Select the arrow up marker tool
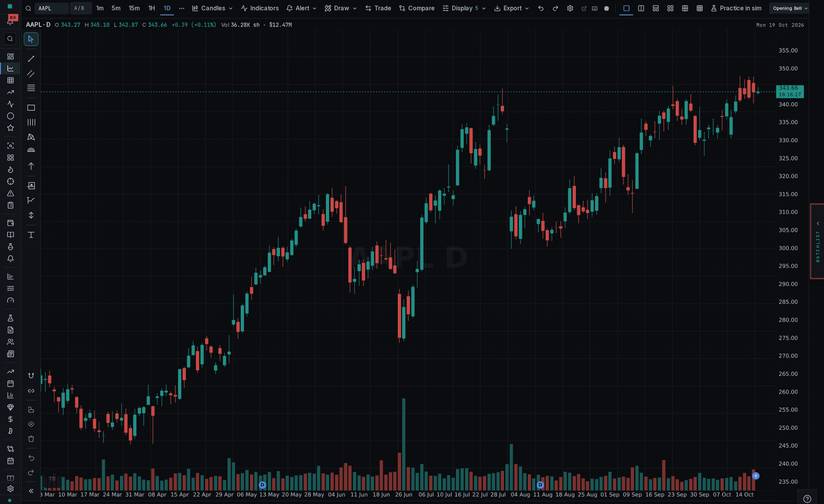Image resolution: width=824 pixels, height=504 pixels. tap(31, 166)
